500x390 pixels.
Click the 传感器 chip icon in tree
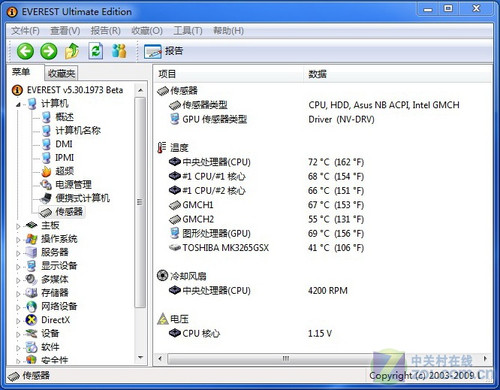[x=46, y=212]
